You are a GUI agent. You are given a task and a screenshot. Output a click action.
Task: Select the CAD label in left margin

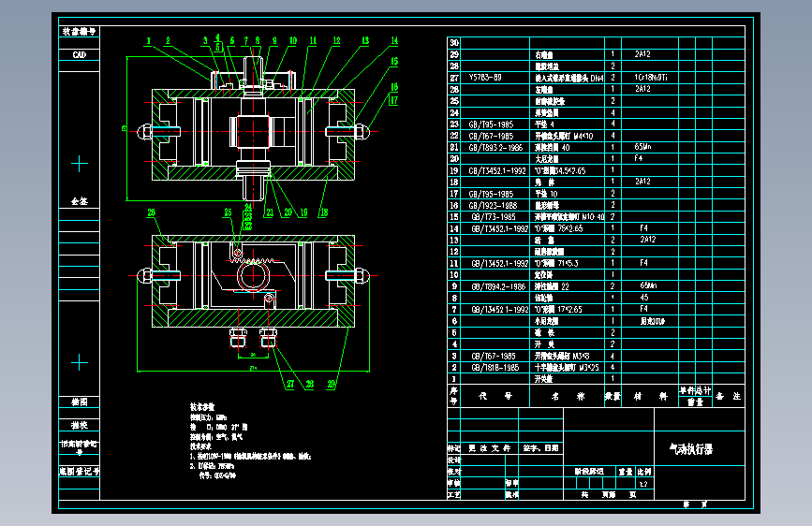pos(80,55)
